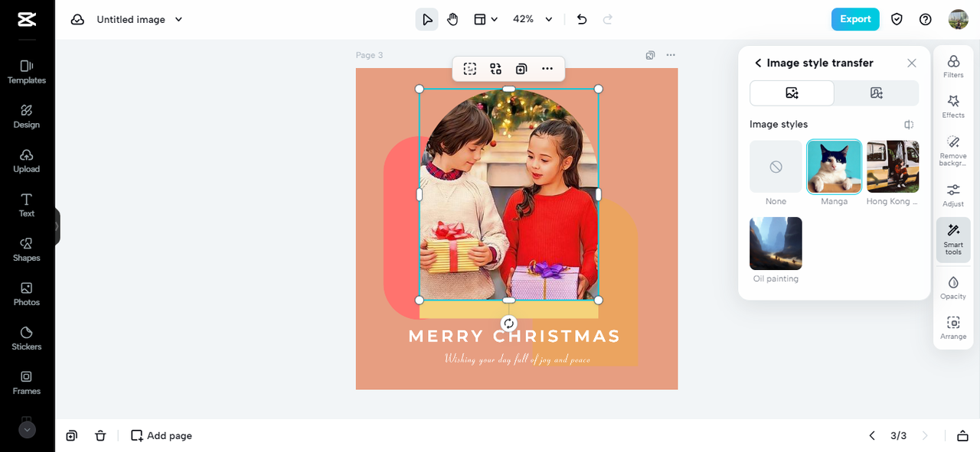Screen dimensions: 980x452
Task: Select the hand pan tool
Action: tap(452, 19)
